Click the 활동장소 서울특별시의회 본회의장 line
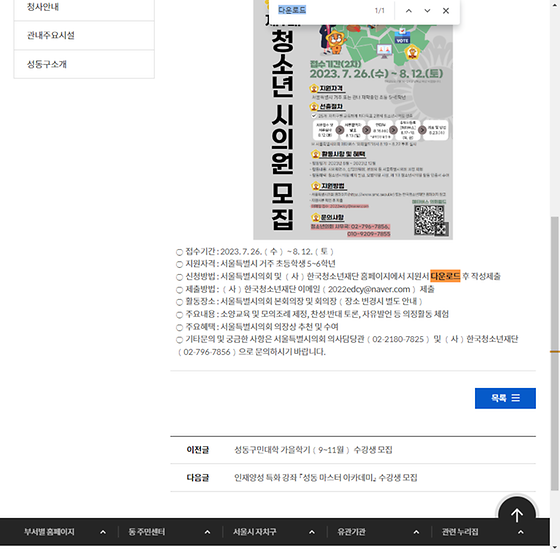The width and height of the screenshot is (560, 553). pos(299,302)
